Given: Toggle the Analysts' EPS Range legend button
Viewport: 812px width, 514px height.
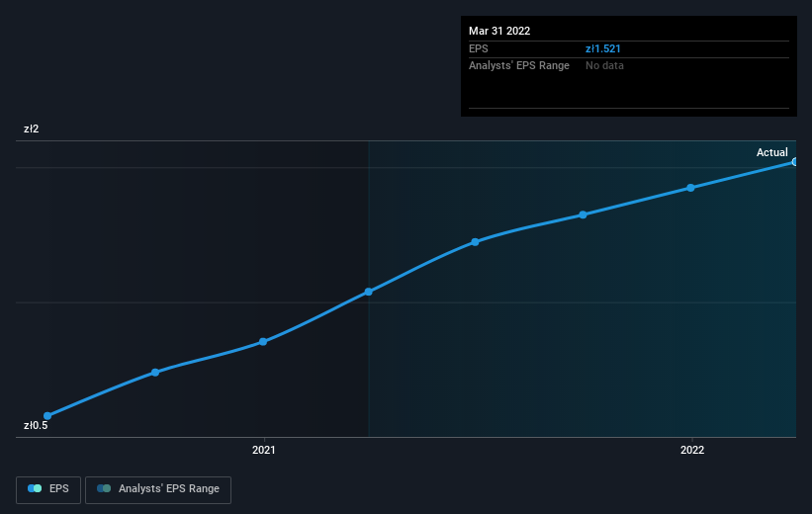Looking at the screenshot, I should point(158,489).
